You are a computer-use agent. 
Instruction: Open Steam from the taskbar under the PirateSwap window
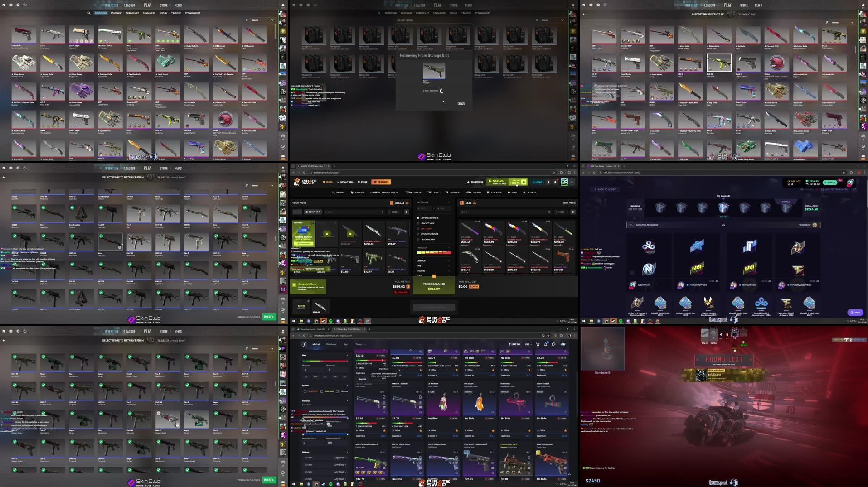tap(323, 321)
